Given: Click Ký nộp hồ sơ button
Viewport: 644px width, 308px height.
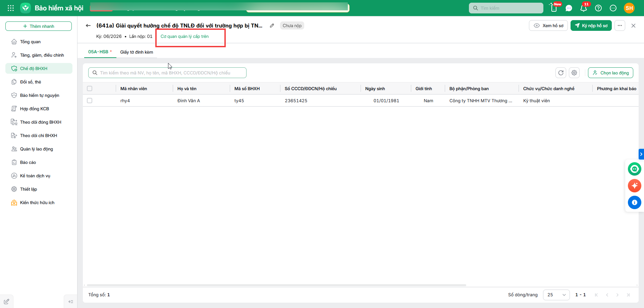Looking at the screenshot, I should pos(591,25).
